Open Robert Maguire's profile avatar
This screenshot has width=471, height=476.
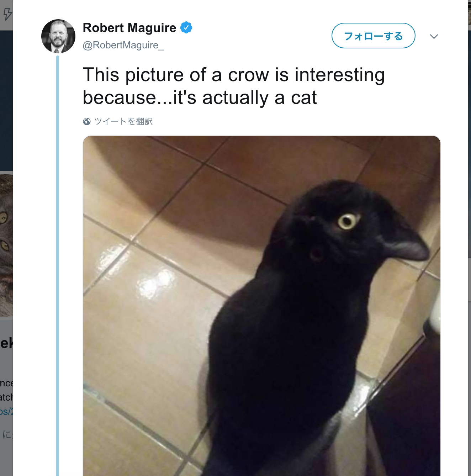point(58,36)
